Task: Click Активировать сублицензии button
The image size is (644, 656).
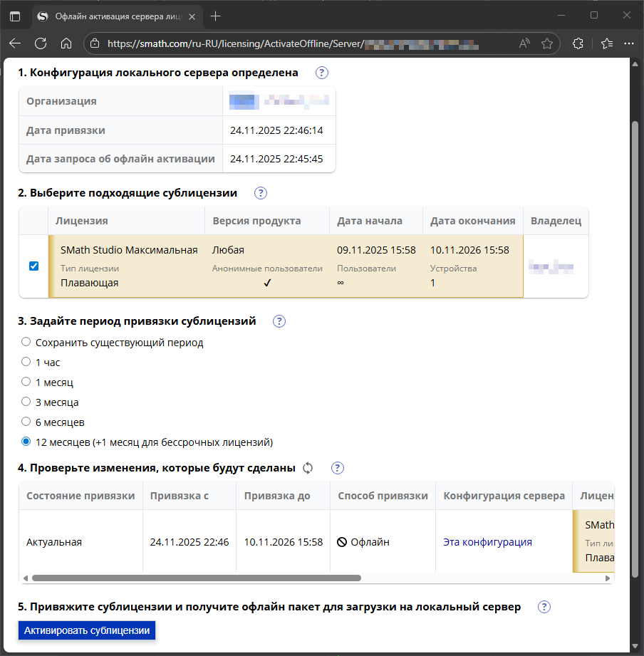Action: (x=87, y=630)
